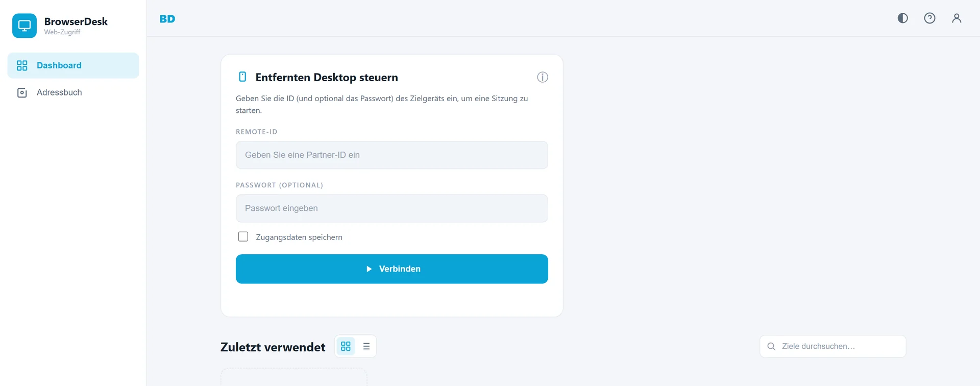980x386 pixels.
Task: Click the PASSWORT (OPTIONAL) field label
Action: tap(279, 185)
